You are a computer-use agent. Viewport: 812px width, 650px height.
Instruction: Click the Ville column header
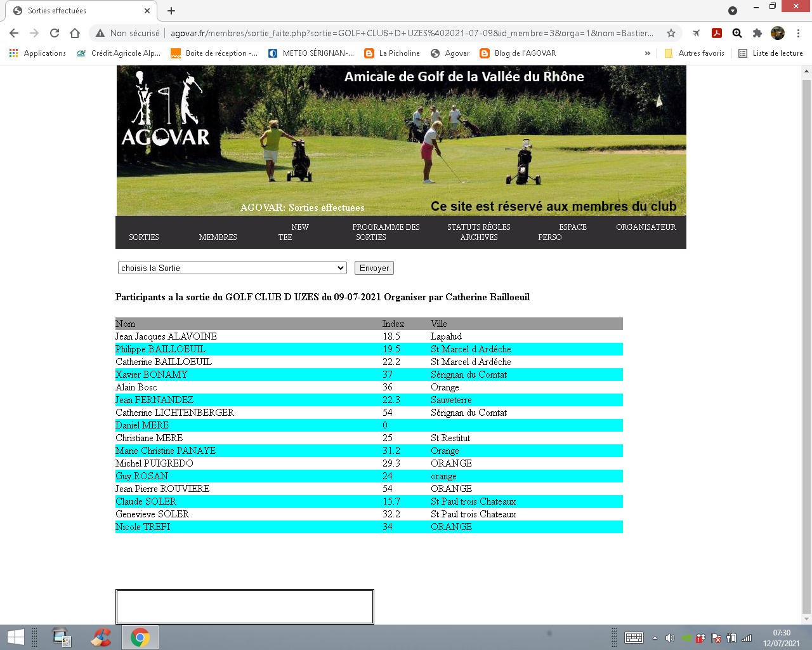point(439,324)
